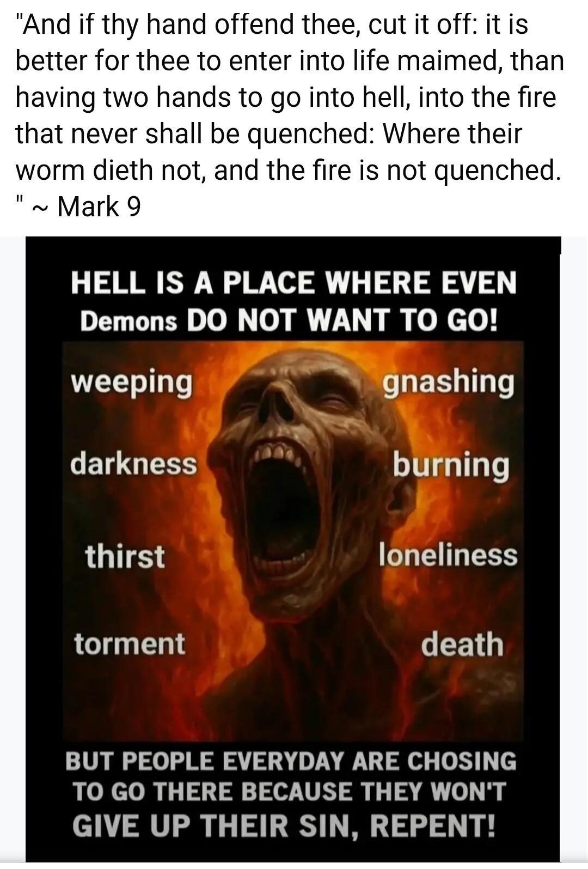
Task: Tap "TO GO THERE BECAUSE THEY WON'T" line
Action: point(289,791)
